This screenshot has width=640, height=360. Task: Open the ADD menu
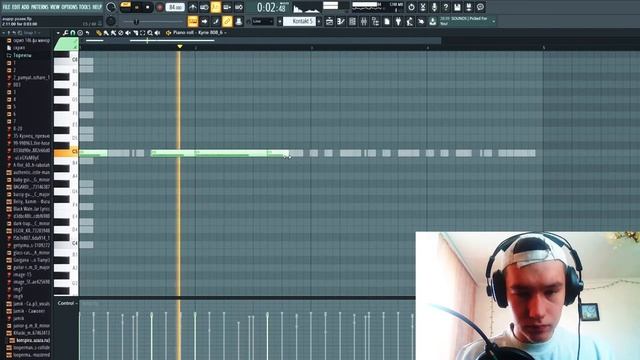25,7
